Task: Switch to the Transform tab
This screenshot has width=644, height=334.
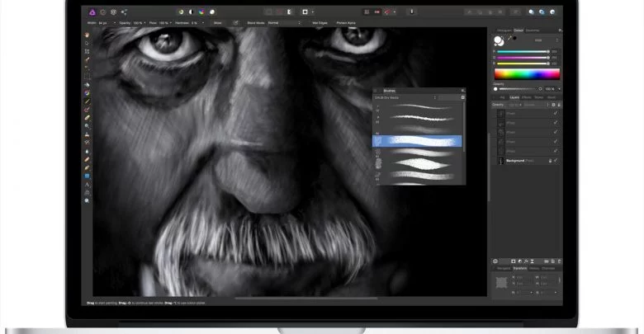Action: point(519,268)
